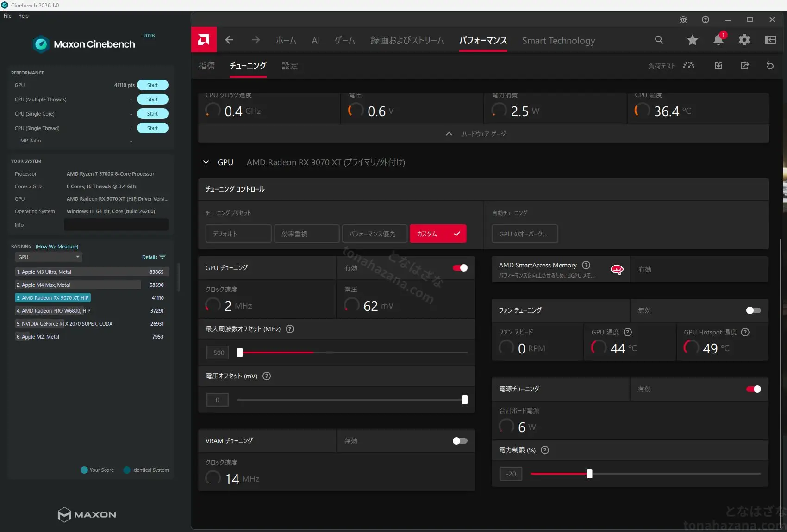Click the Maxon Cinebench logo
Screen dimensions: 787x532
(84, 44)
